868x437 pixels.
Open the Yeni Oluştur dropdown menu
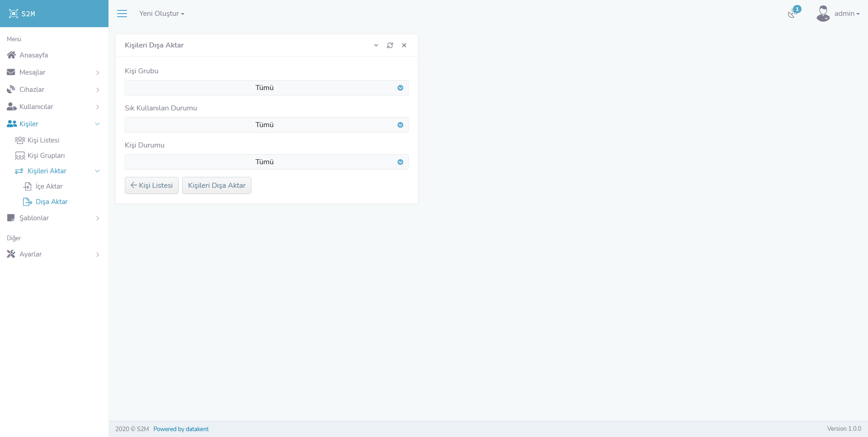tap(161, 14)
